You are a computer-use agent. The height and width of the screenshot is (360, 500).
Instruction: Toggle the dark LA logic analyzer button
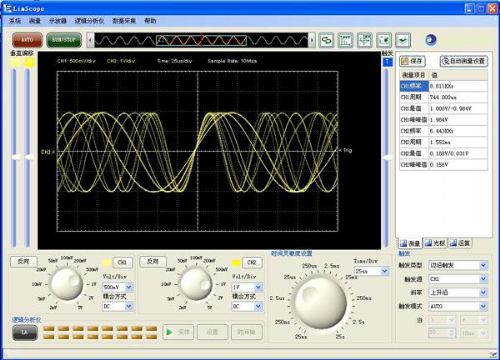(x=25, y=332)
